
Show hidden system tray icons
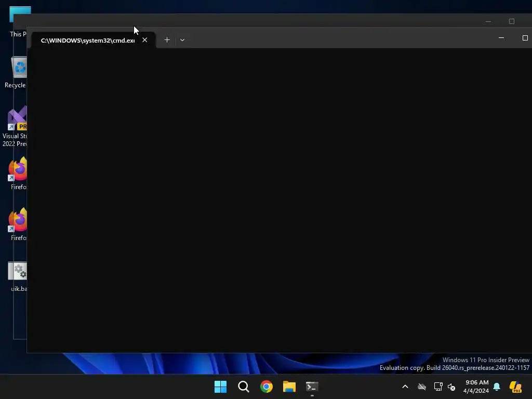pos(405,387)
